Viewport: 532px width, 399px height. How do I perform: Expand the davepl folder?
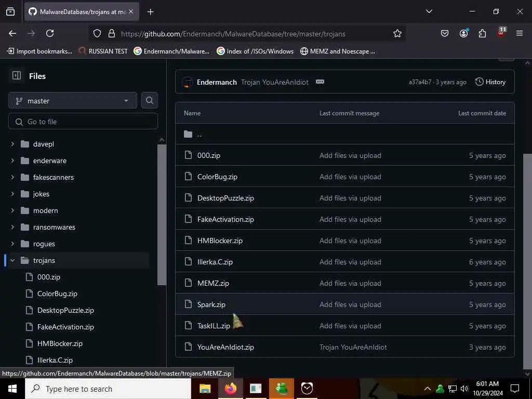pos(12,144)
